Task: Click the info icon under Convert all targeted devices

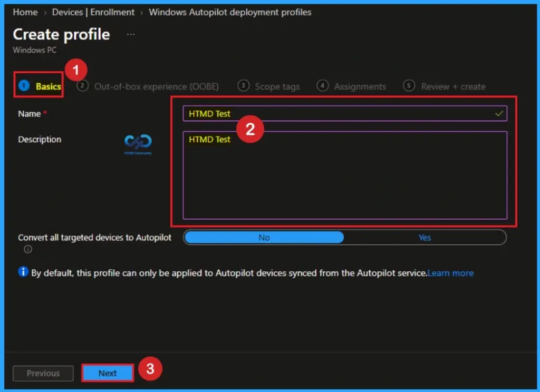Action: point(28,249)
